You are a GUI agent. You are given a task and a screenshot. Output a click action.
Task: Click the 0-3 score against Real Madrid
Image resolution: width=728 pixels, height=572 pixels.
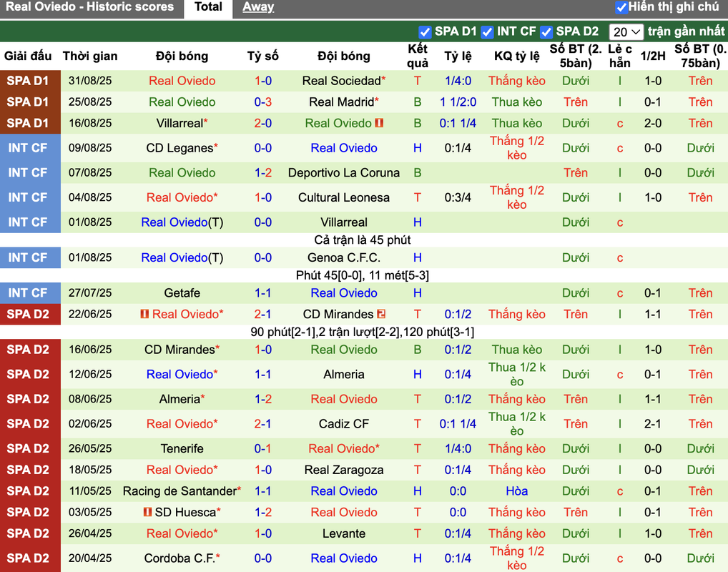pos(262,102)
